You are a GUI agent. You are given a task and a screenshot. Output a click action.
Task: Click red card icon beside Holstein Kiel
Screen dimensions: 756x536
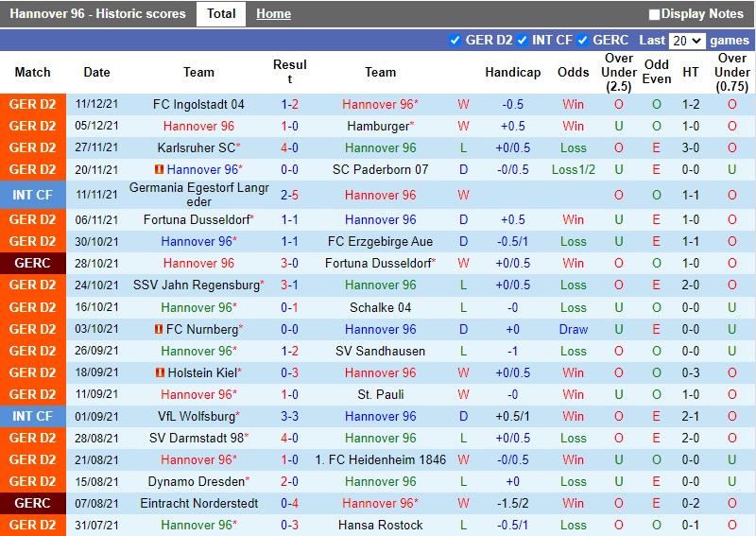pyautogui.click(x=160, y=372)
